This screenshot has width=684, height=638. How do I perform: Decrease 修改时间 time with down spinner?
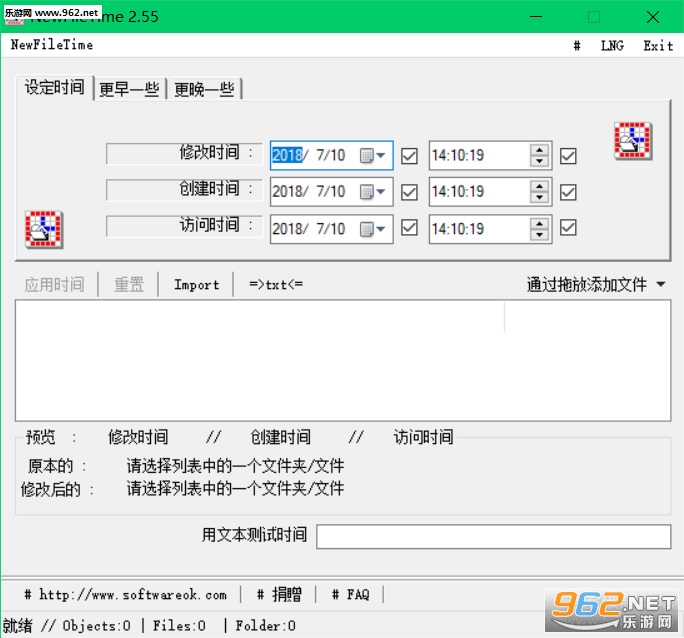pos(540,161)
